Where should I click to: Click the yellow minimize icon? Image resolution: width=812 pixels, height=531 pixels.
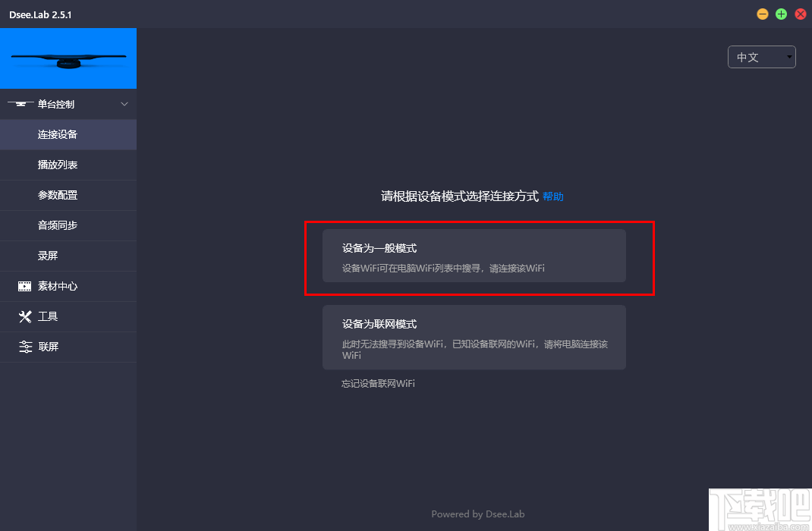(763, 14)
